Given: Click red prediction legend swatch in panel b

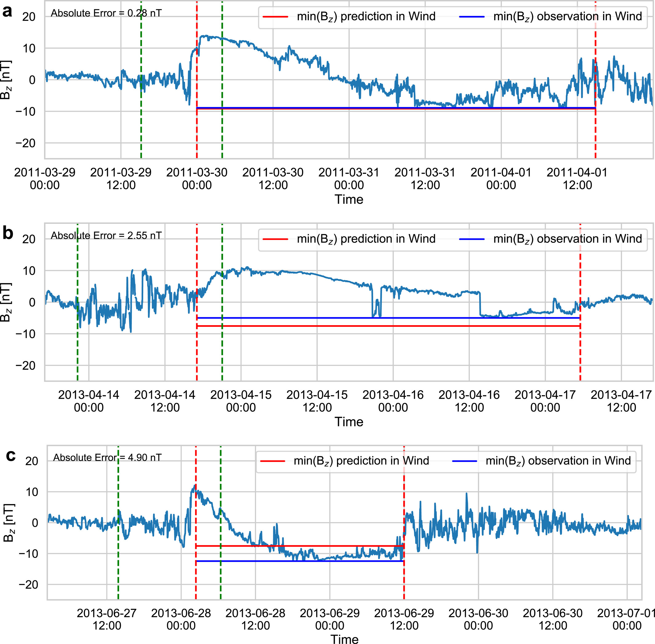Looking at the screenshot, I should click(275, 239).
